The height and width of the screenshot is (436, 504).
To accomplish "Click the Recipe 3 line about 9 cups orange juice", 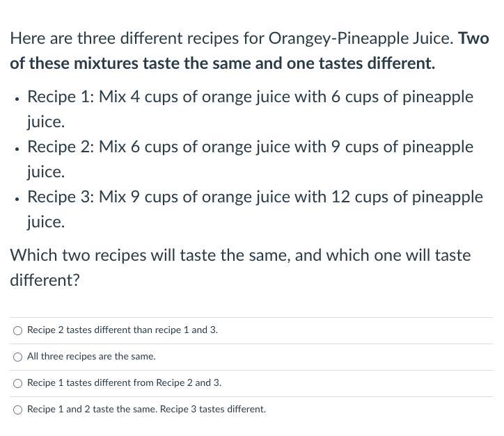I will point(255,209).
